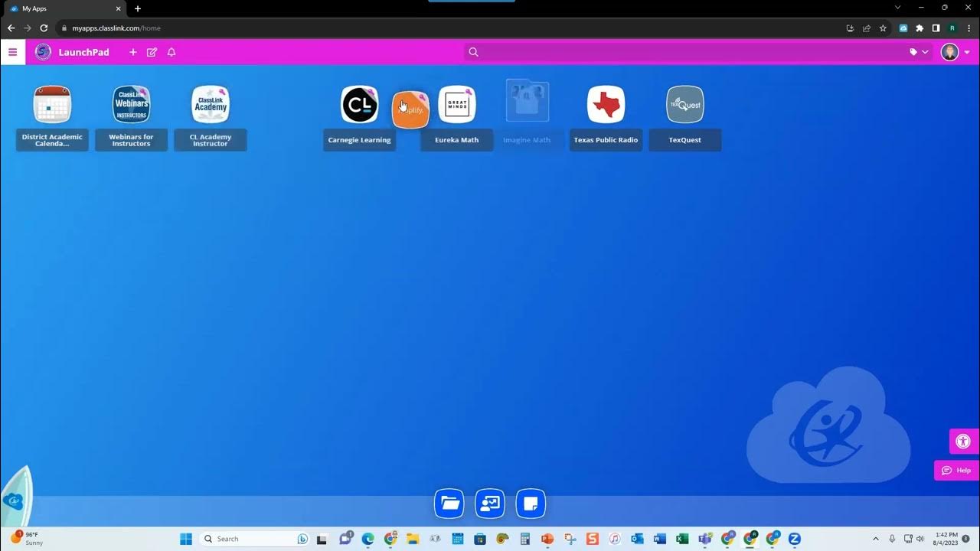Launch the TexQuest app
The image size is (980, 551).
point(685,105)
